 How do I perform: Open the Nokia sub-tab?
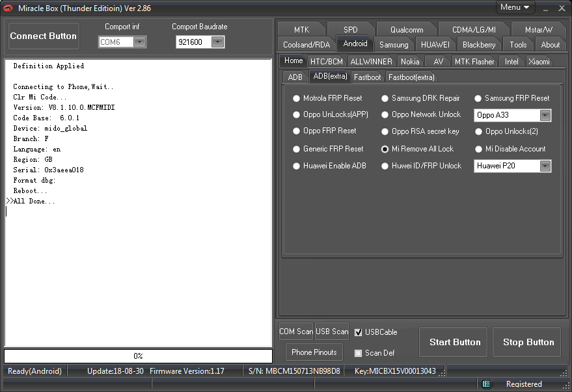click(x=410, y=62)
